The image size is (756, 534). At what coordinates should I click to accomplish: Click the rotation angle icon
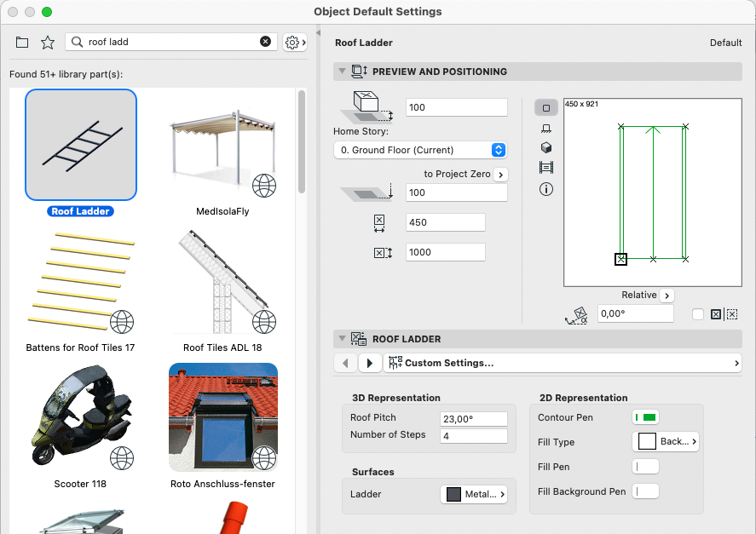point(577,316)
